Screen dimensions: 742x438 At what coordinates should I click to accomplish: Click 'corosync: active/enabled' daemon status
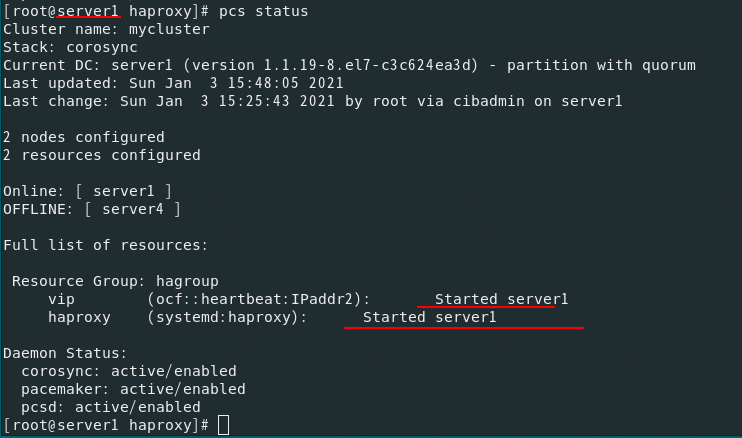(x=129, y=371)
